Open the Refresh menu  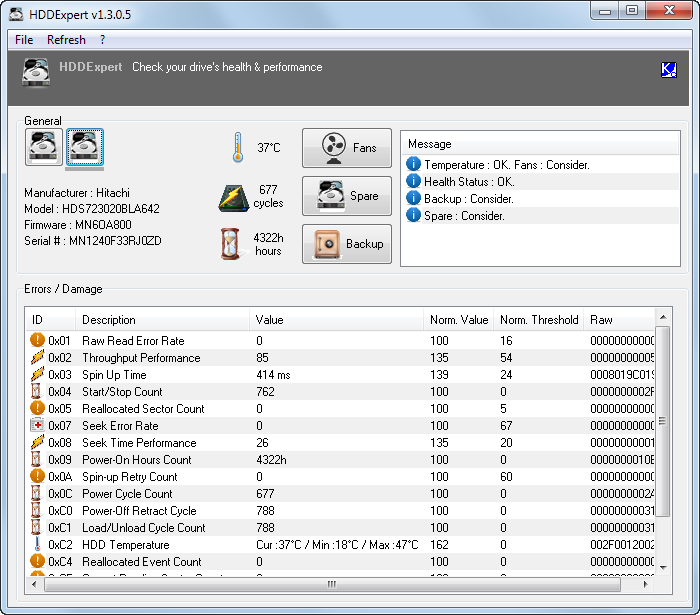[x=66, y=40]
